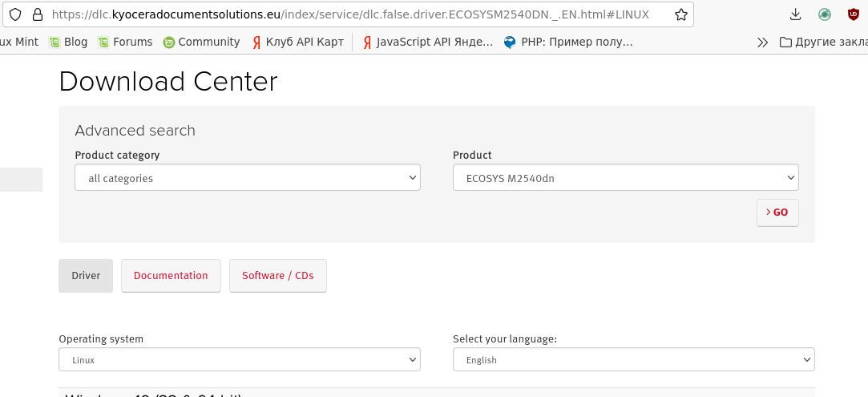Open the Operating system dropdown
This screenshot has width=868, height=397.
pos(239,359)
